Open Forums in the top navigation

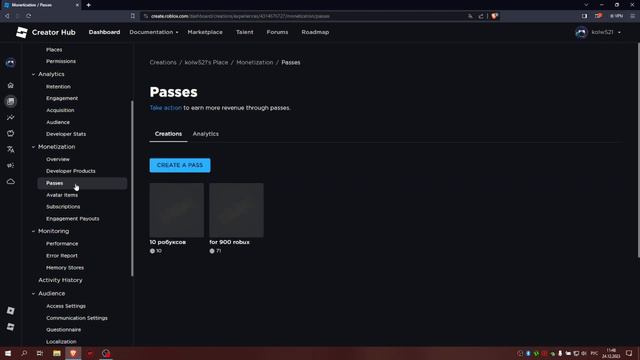coord(277,32)
